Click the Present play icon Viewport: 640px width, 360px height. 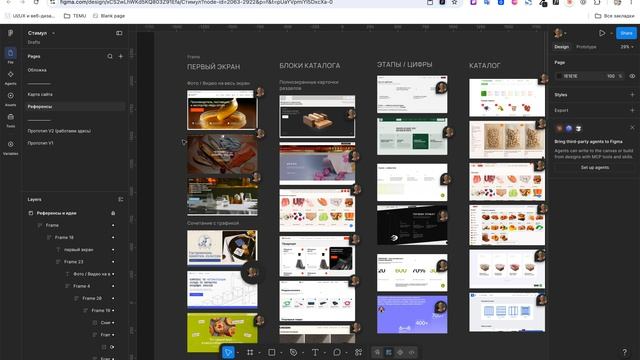point(602,33)
